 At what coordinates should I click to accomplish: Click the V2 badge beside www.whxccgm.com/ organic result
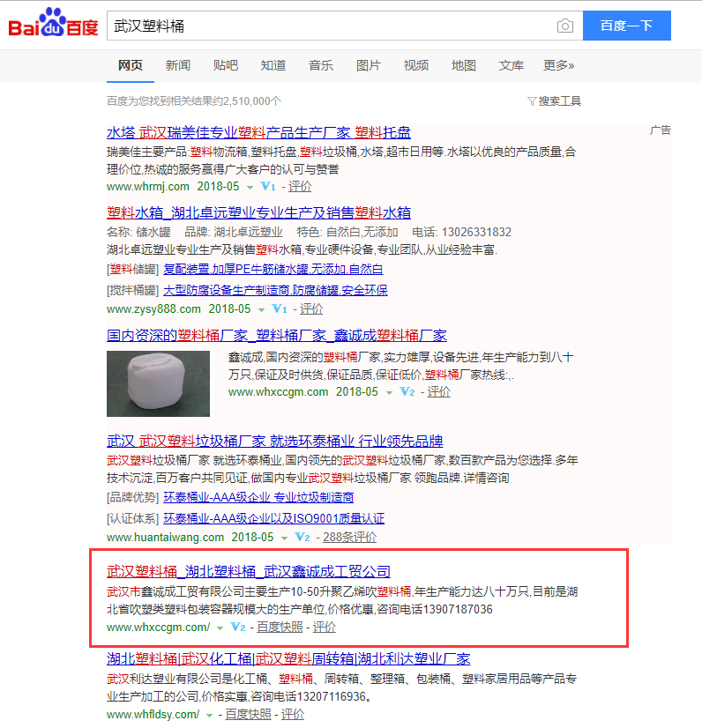pos(238,628)
